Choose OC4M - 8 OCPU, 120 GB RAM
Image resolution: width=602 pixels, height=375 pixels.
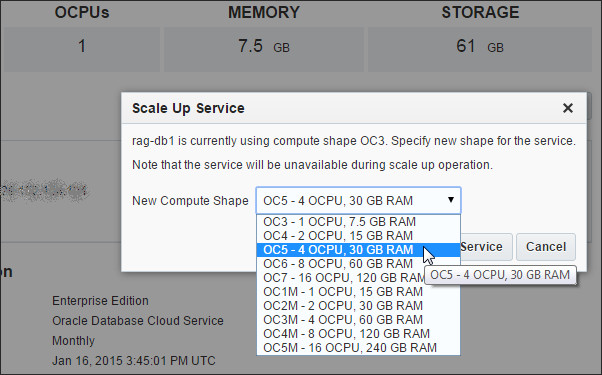(358, 334)
